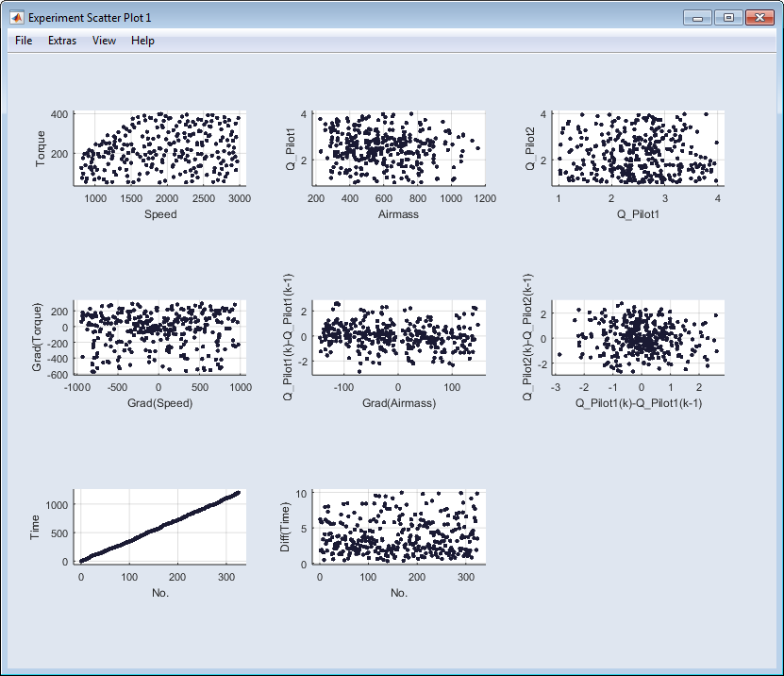Maximize the Experiment Scatter Plot window

coord(727,18)
